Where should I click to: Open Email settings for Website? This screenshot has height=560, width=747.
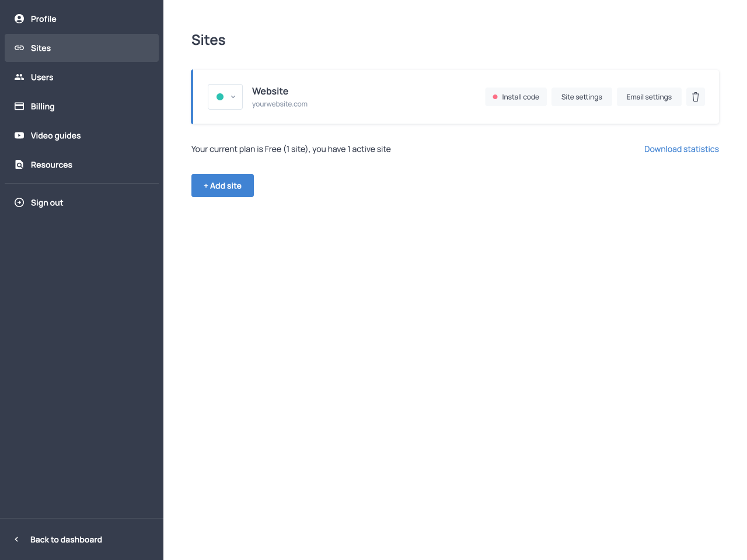click(649, 97)
